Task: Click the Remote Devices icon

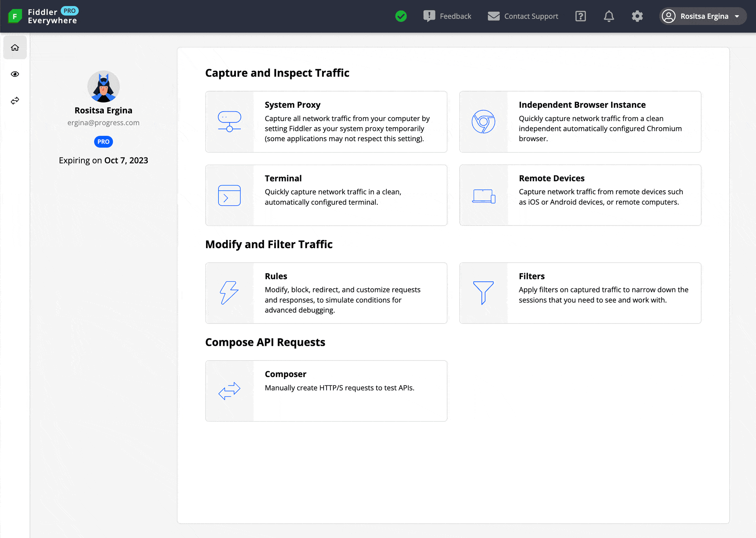Action: click(x=484, y=195)
